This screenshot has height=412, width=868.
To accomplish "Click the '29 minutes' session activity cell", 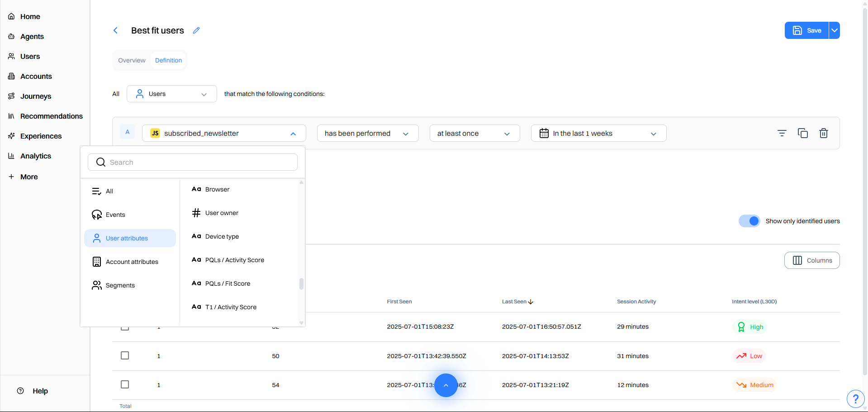I will pos(633,326).
